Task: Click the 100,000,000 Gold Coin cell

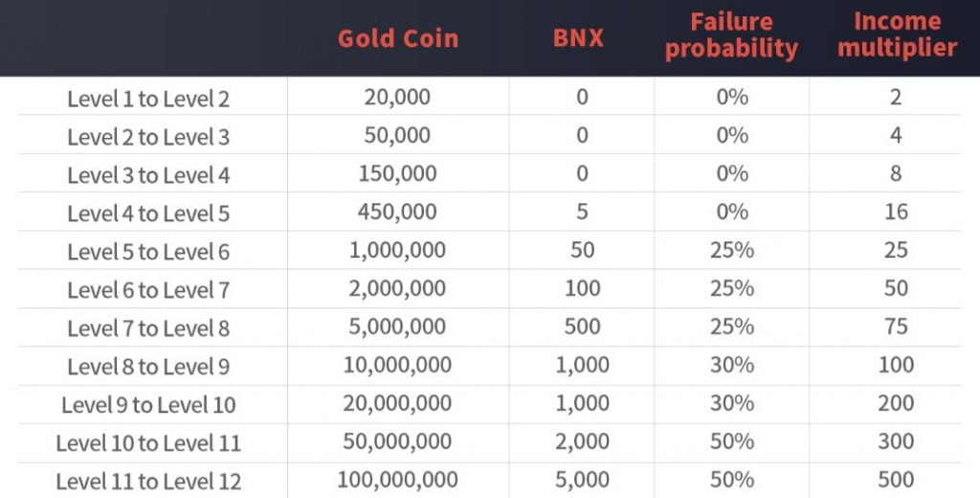Action: [397, 479]
